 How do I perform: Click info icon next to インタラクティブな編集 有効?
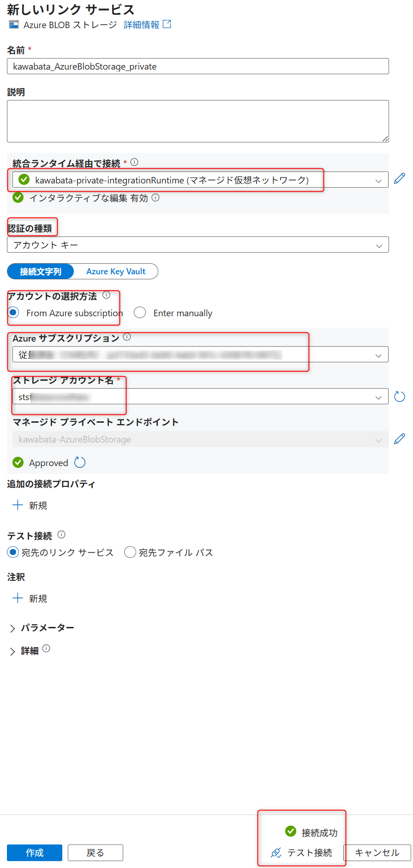pyautogui.click(x=156, y=197)
